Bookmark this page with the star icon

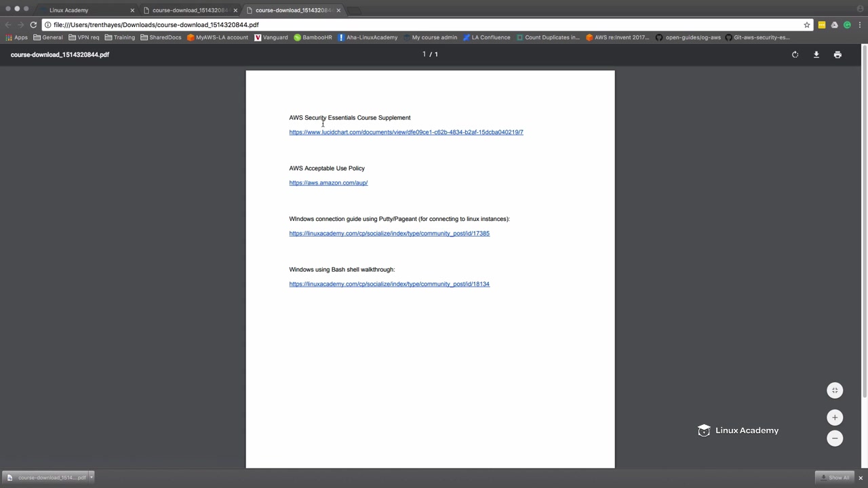tap(807, 25)
